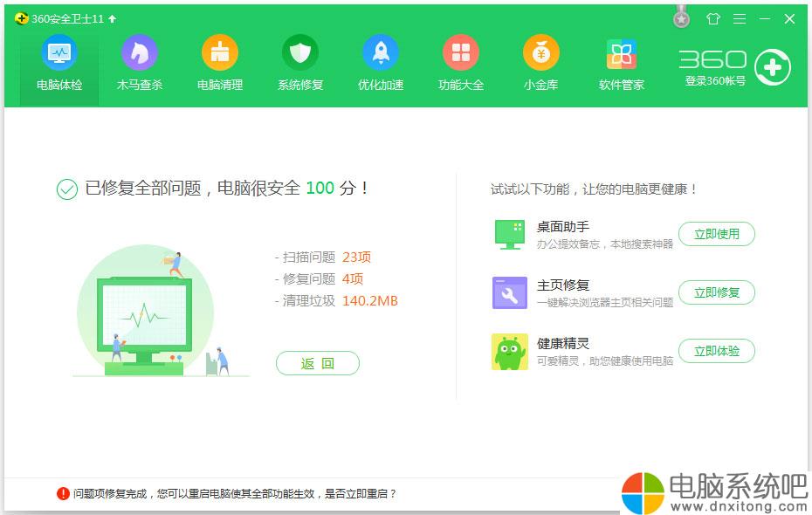The height and width of the screenshot is (515, 812).
Task: Click the computer checkup illustration
Action: pyautogui.click(x=161, y=312)
